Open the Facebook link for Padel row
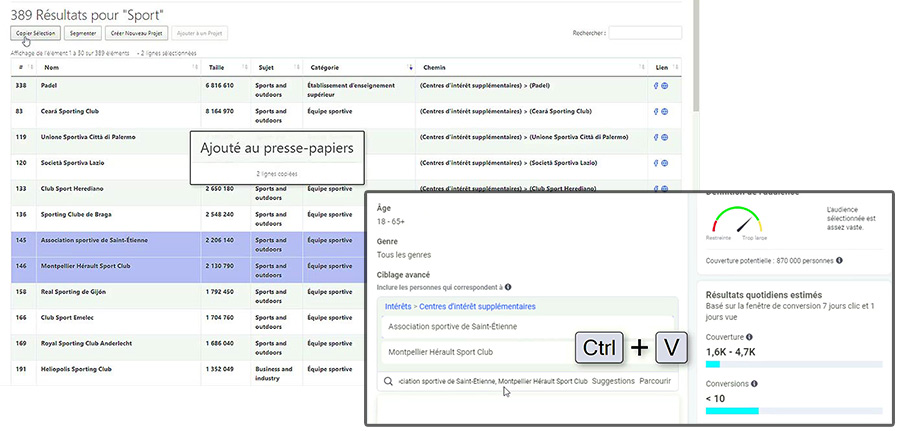The height and width of the screenshot is (431, 900). point(656,86)
